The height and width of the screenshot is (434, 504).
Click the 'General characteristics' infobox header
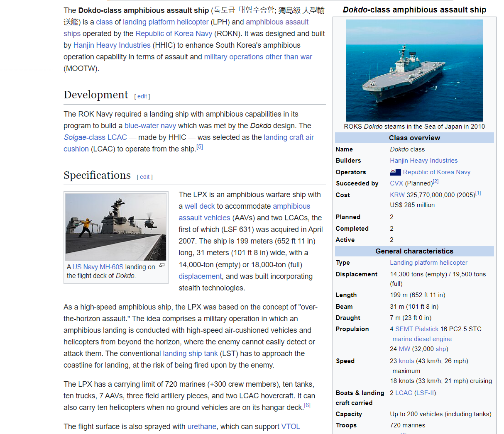coord(414,251)
